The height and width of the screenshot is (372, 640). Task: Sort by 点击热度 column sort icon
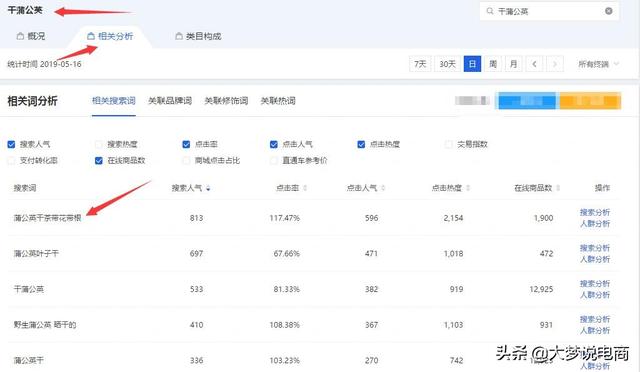(468, 188)
